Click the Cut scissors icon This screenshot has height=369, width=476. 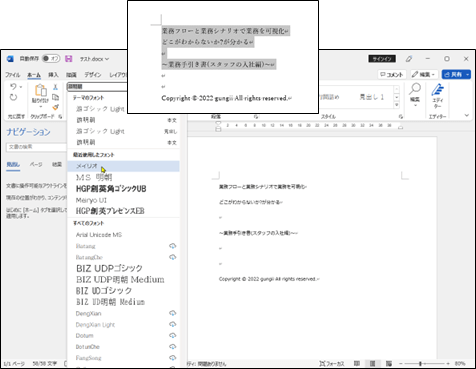56,87
